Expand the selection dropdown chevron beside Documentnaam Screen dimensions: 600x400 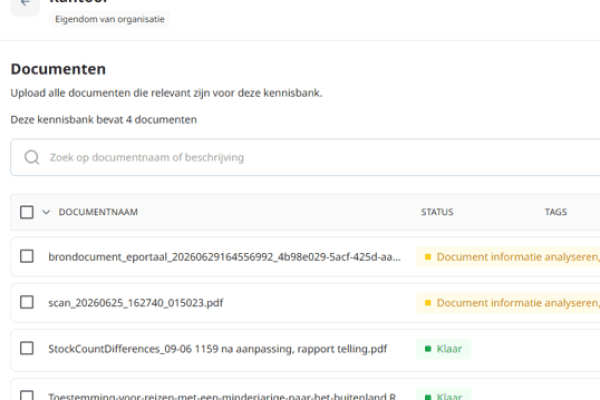point(46,212)
